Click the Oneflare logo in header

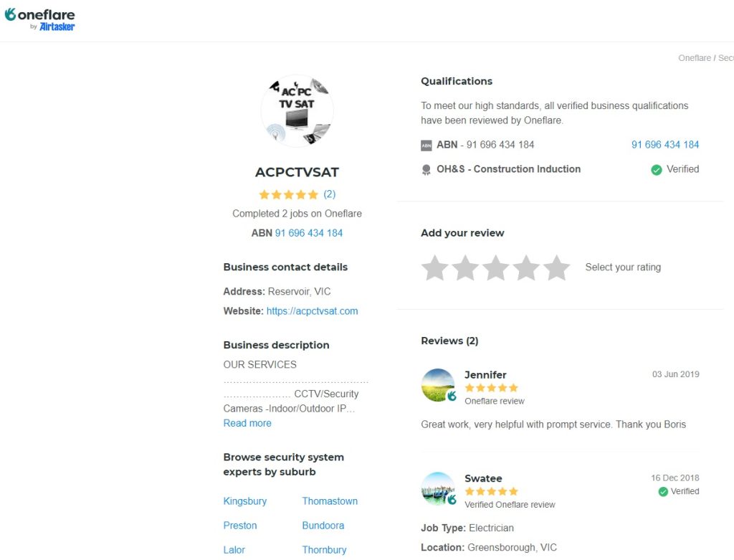coord(39,19)
